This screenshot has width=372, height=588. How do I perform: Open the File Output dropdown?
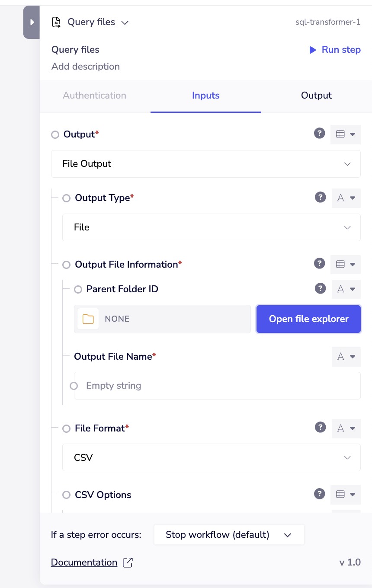click(x=205, y=164)
